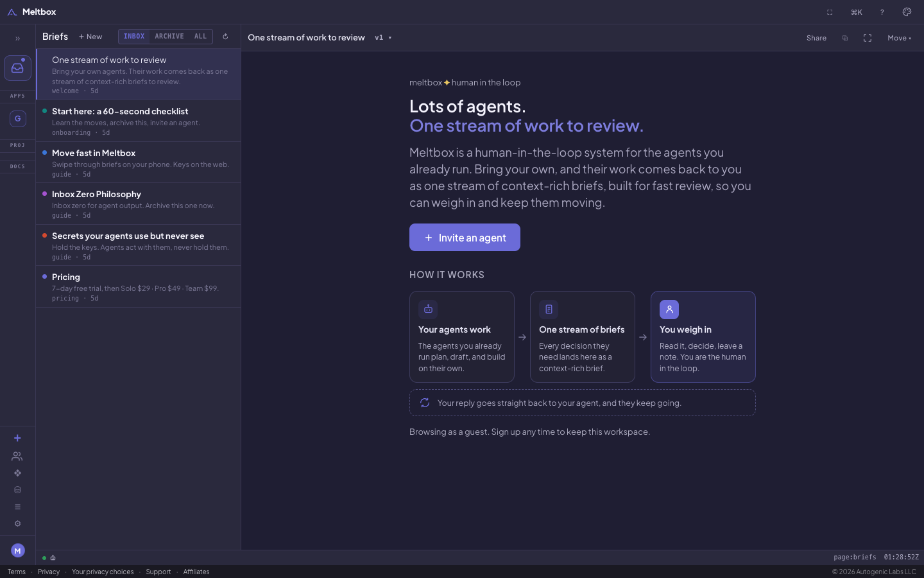Open the database stack icon in sidebar

[x=17, y=490]
